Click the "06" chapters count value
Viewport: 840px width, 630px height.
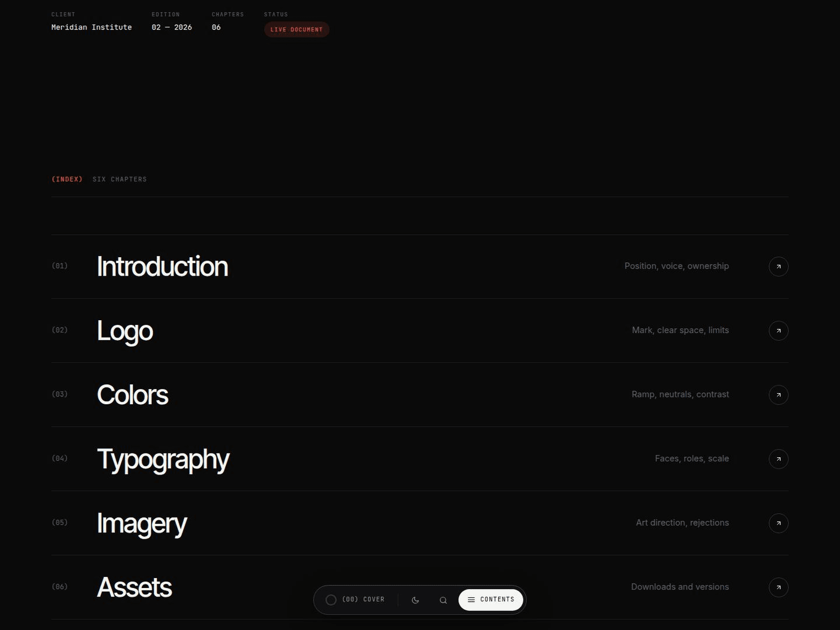[x=216, y=27]
